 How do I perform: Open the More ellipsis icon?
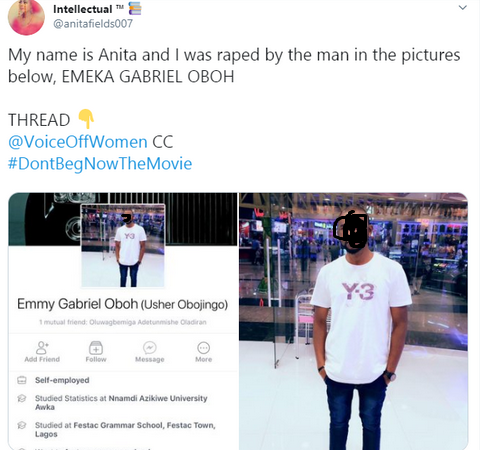204,348
